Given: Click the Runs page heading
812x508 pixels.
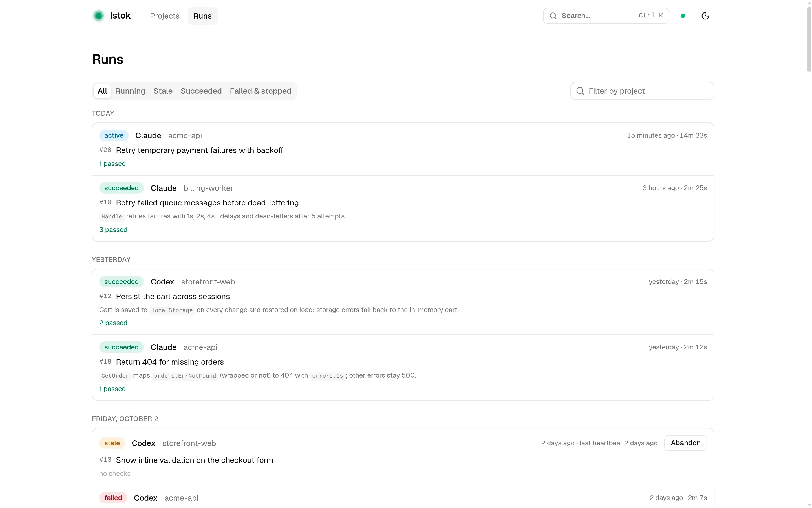Looking at the screenshot, I should coord(108,59).
